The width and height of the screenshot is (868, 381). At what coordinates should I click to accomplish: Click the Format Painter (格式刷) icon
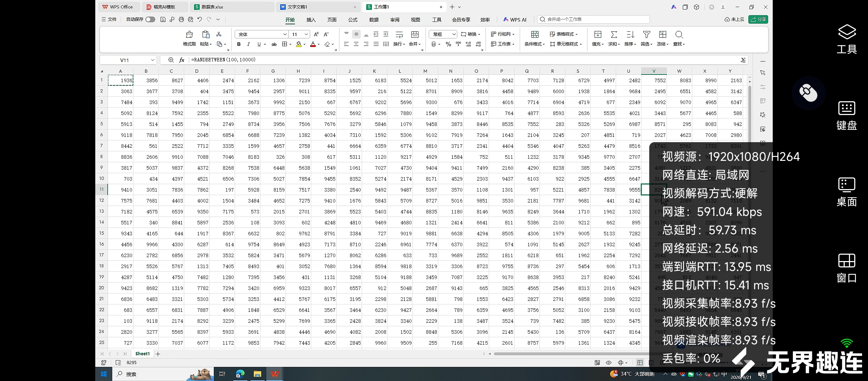[x=189, y=34]
